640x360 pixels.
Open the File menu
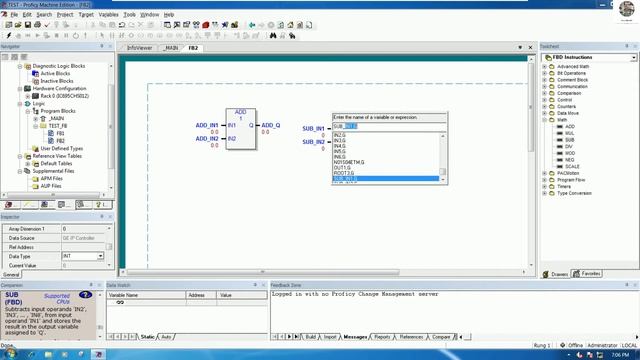(14, 14)
